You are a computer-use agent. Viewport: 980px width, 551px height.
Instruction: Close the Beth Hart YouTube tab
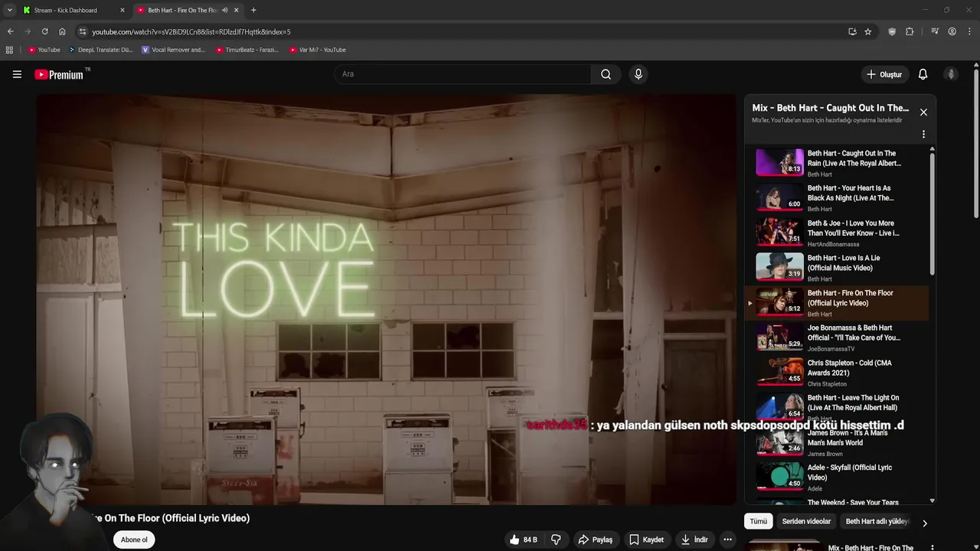pyautogui.click(x=236, y=10)
